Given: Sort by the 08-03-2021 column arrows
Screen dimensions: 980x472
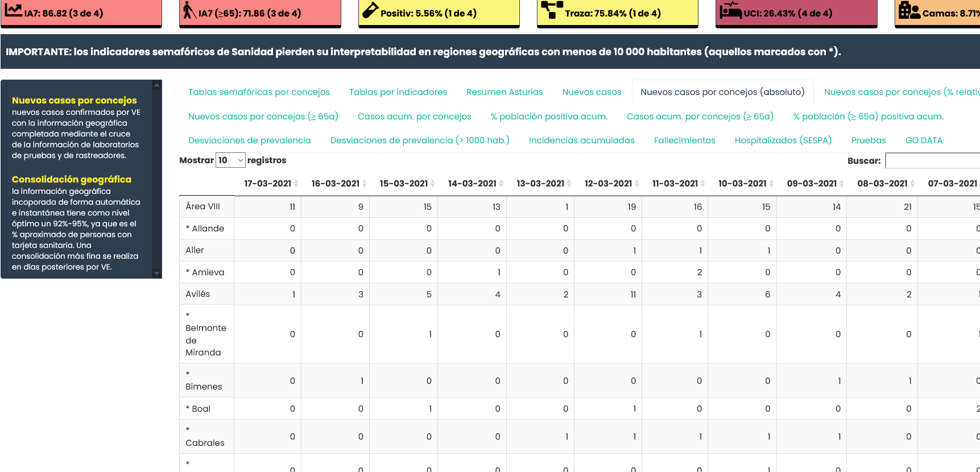Looking at the screenshot, I should click(912, 184).
